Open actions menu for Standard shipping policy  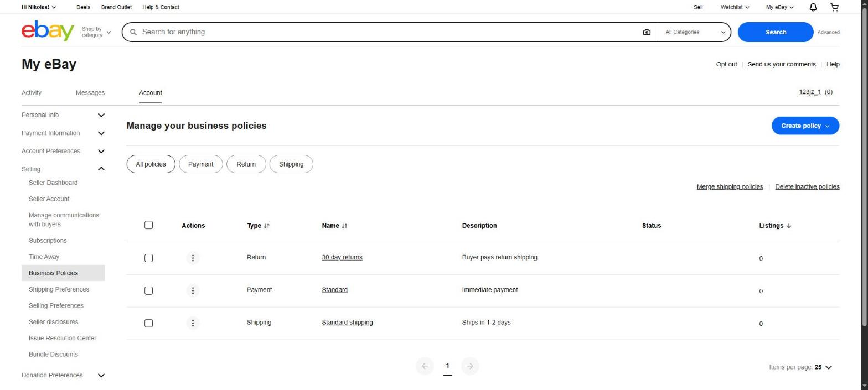click(x=193, y=323)
